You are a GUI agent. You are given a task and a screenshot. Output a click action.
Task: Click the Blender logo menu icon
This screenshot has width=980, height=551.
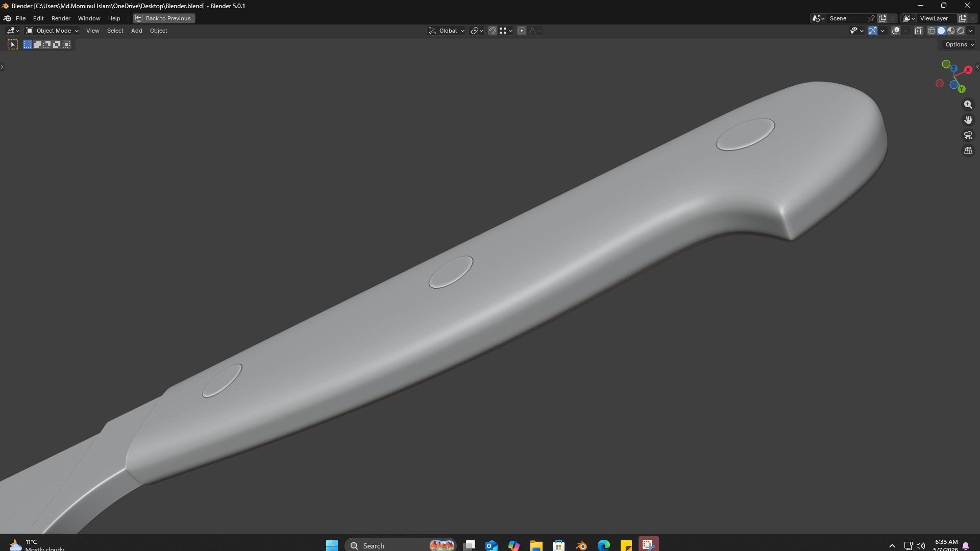pyautogui.click(x=7, y=18)
